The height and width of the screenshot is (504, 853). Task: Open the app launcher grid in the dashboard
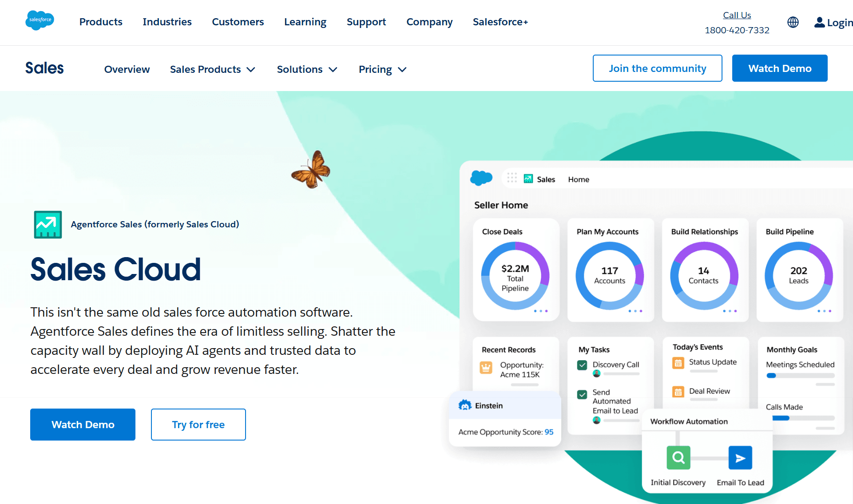point(512,178)
